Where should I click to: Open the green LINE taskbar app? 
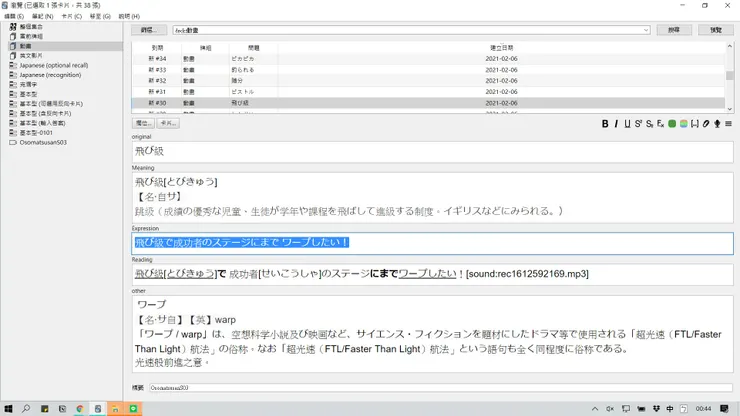pyautogui.click(x=134, y=408)
